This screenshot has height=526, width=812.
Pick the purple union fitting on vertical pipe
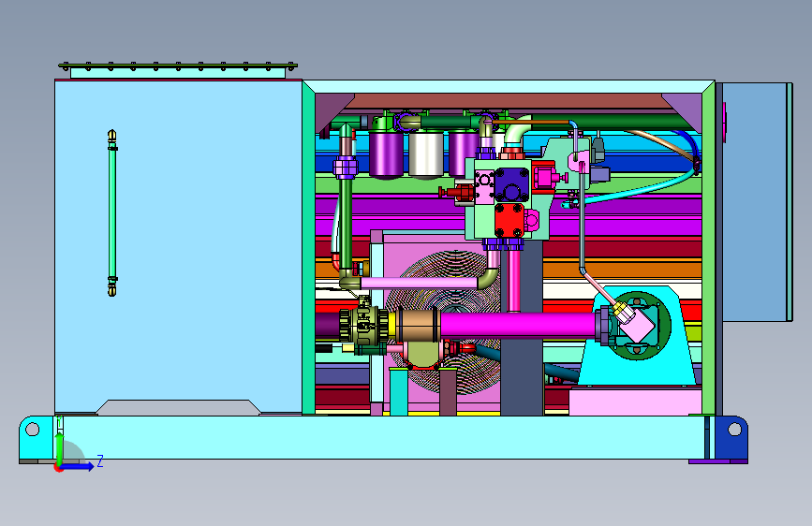[346, 168]
